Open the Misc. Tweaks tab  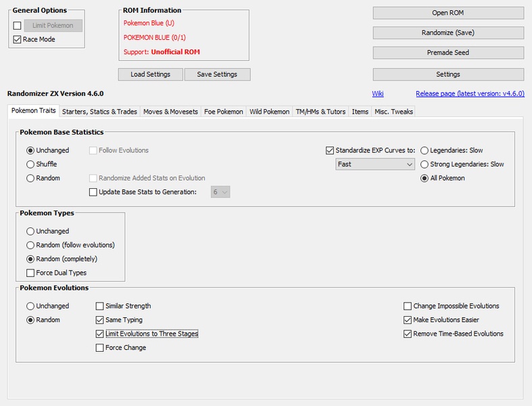(x=393, y=112)
